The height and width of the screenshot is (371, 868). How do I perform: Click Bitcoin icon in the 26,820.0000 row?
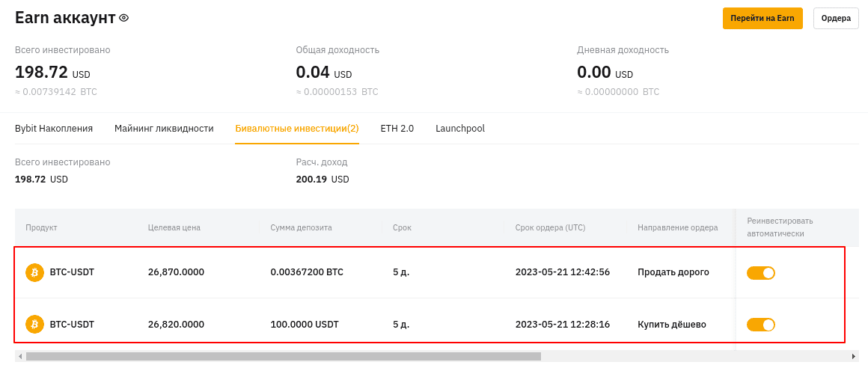(x=35, y=324)
